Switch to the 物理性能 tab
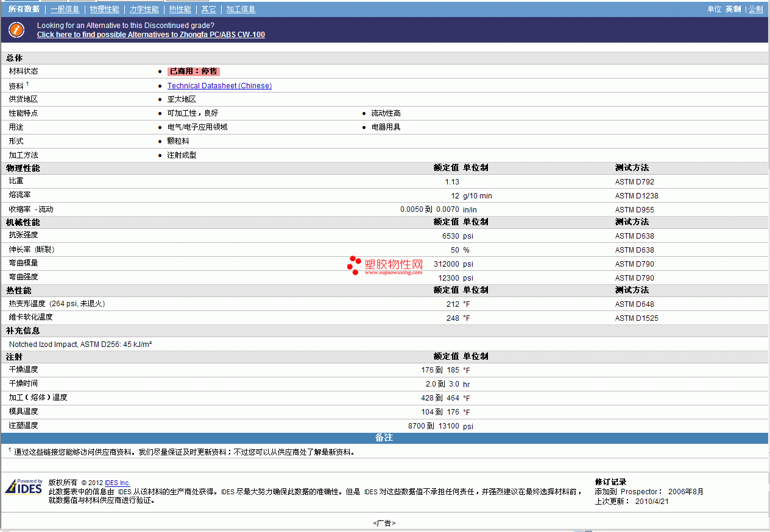Image resolution: width=770 pixels, height=532 pixels. tap(104, 9)
